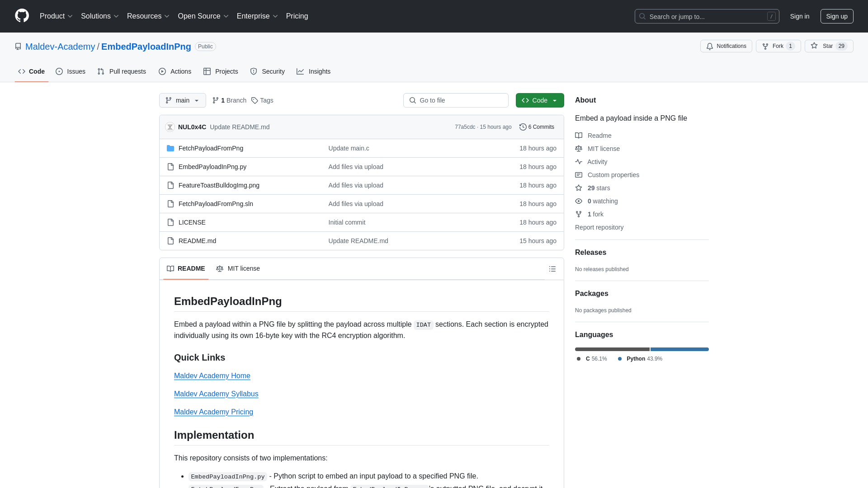The width and height of the screenshot is (868, 488).
Task: Open commit hash 77a5cdc
Action: click(x=465, y=127)
